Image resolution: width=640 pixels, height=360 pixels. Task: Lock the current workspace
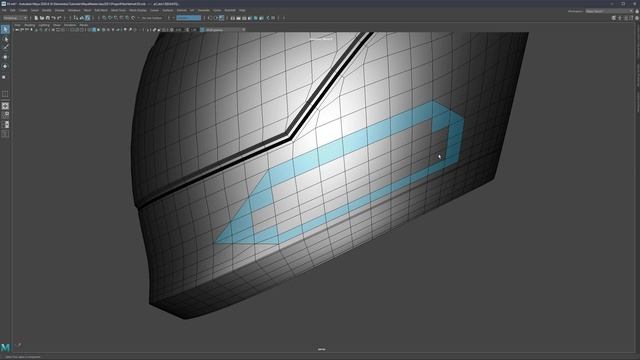click(637, 11)
